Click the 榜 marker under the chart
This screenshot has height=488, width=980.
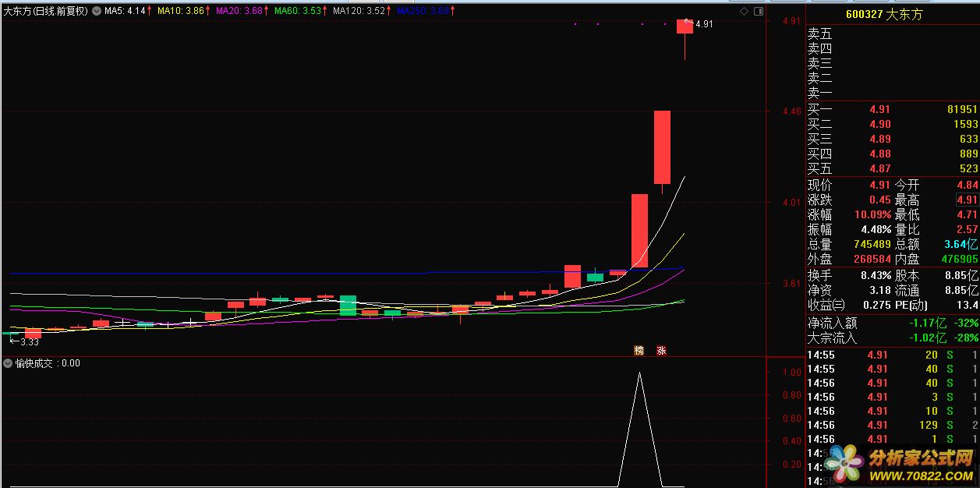tap(639, 351)
